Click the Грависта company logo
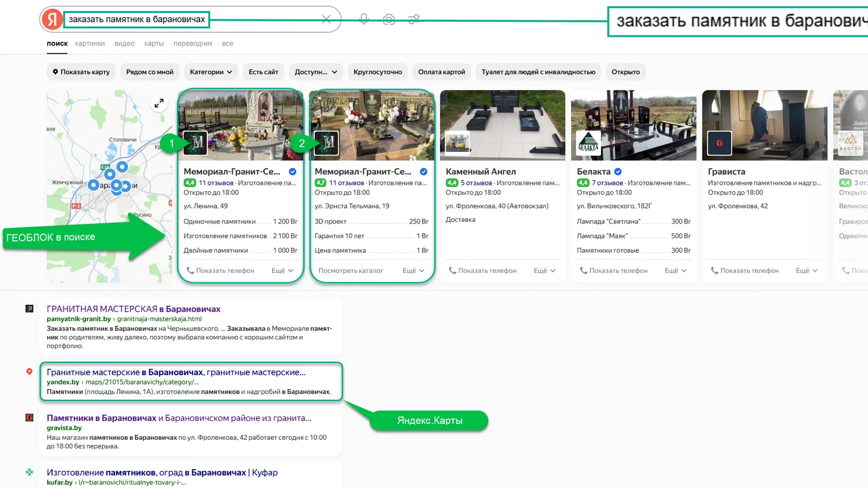Viewport: 868px width, 488px height. point(719,144)
